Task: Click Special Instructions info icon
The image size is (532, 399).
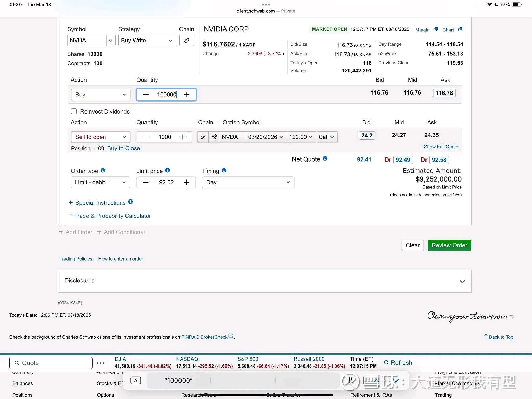Action: point(130,202)
